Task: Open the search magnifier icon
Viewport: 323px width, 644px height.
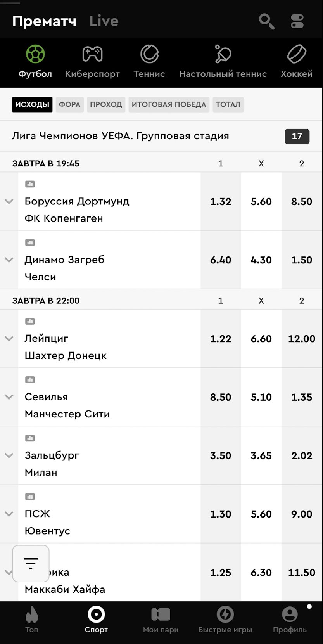Action: (x=266, y=21)
